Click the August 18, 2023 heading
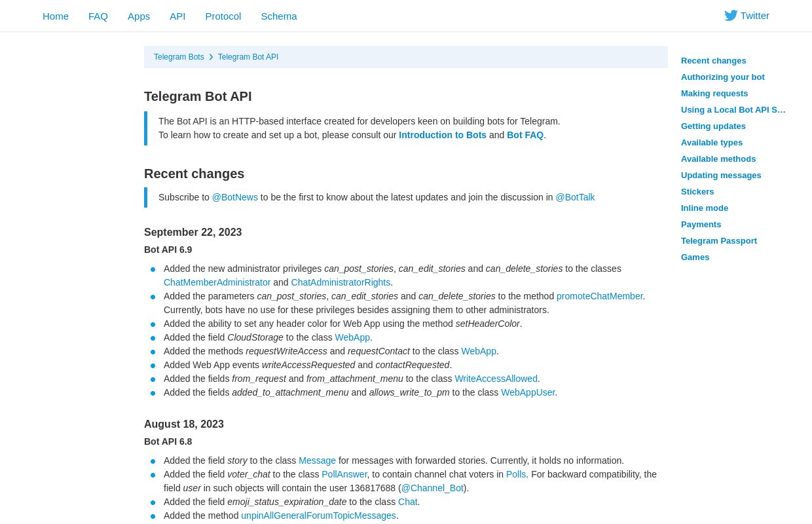 [x=184, y=424]
